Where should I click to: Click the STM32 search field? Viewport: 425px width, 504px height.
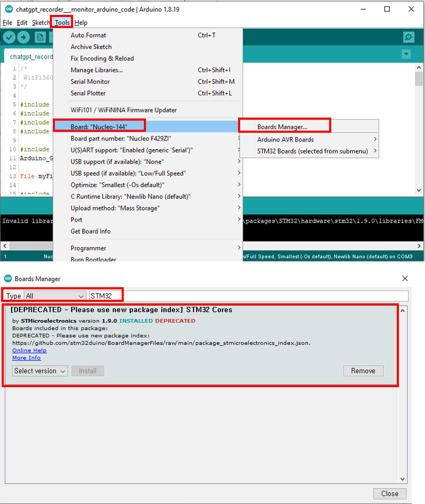coord(249,296)
